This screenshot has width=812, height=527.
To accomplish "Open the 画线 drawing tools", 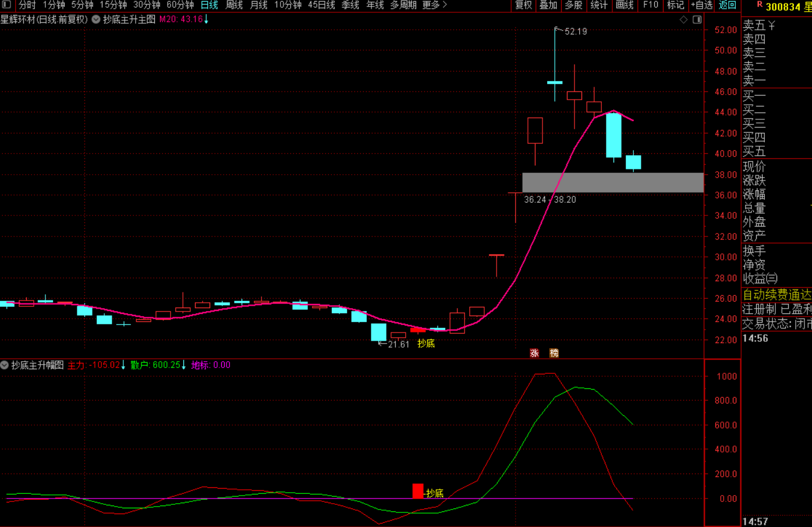I will 625,5.
